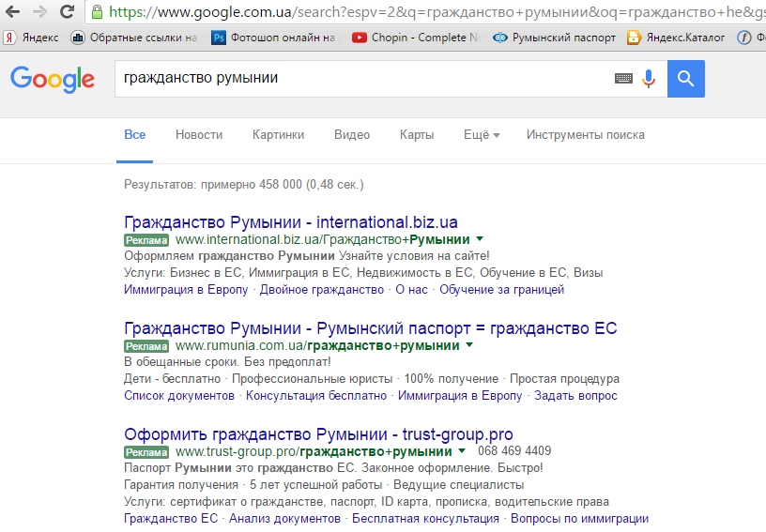Open the Фотошоп онлайн bookmark
The height and width of the screenshot is (532, 766).
[x=273, y=38]
